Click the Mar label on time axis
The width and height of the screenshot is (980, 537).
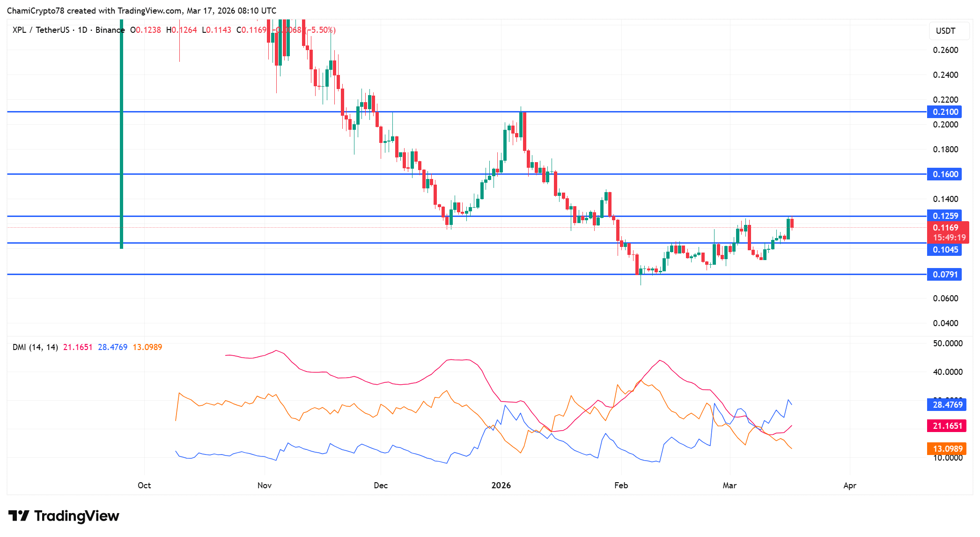729,485
